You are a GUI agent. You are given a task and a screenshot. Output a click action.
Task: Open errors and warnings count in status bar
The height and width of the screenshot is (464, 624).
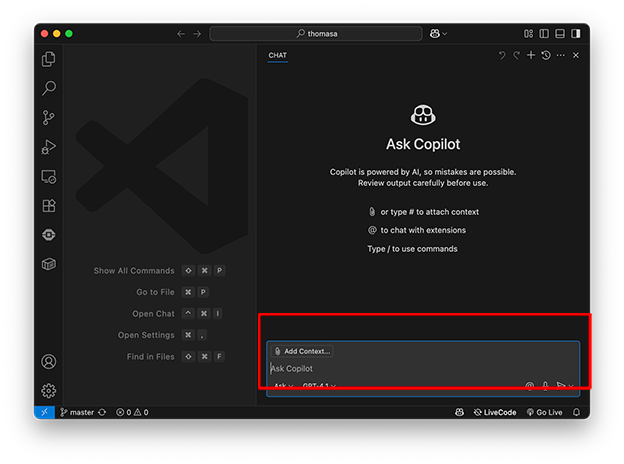point(132,412)
